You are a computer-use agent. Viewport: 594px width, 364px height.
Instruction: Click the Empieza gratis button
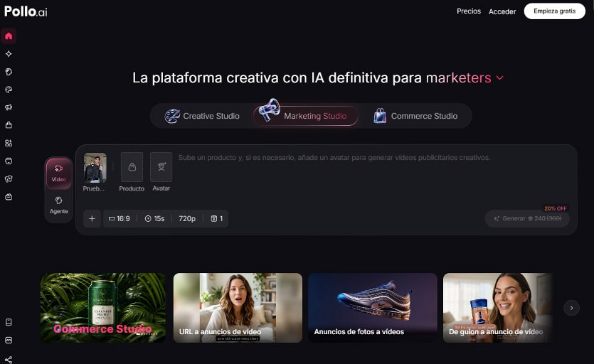(x=555, y=11)
